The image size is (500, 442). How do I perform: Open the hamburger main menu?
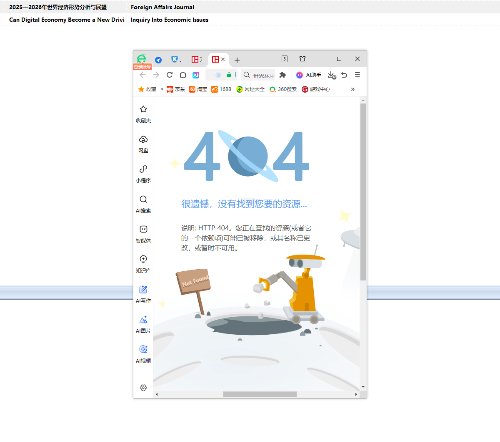[357, 75]
